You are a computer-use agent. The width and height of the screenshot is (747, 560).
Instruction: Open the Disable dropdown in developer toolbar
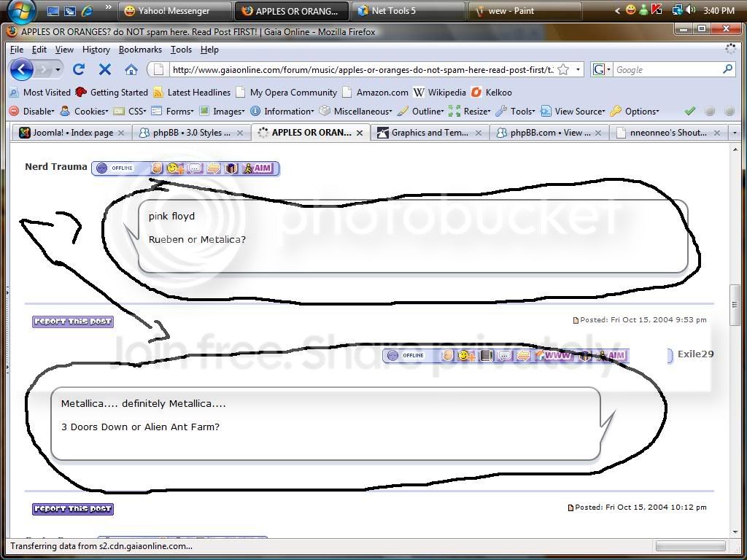(32, 112)
